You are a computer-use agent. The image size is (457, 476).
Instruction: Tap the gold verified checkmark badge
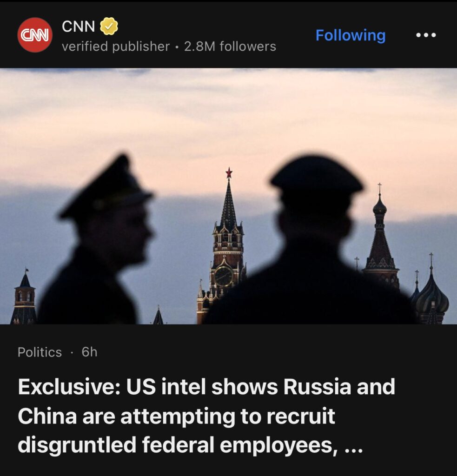coord(109,26)
